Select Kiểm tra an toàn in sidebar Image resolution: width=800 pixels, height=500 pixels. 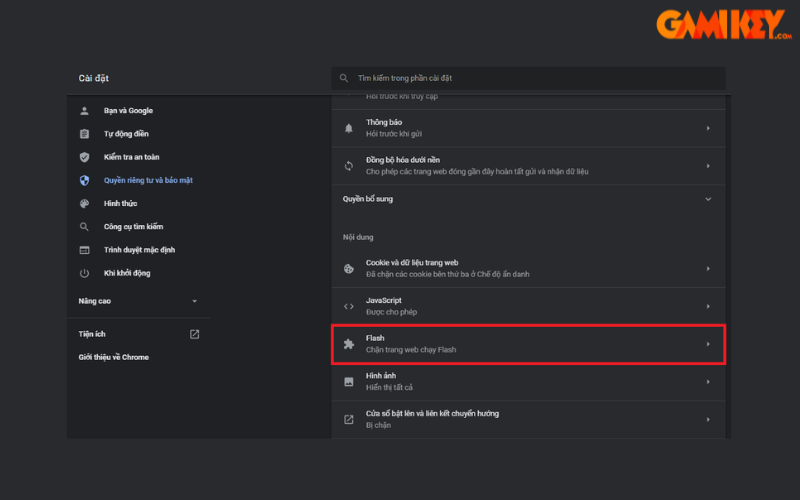tap(132, 157)
